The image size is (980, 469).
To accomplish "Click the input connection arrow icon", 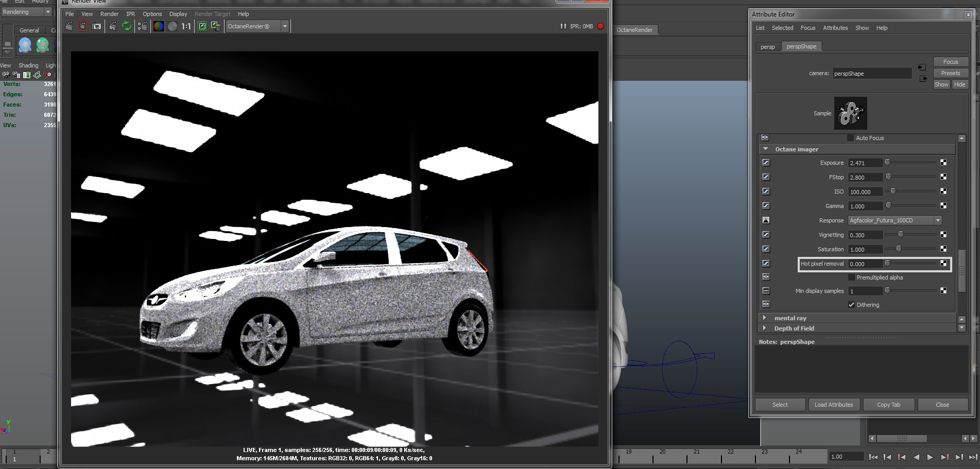I will [922, 67].
